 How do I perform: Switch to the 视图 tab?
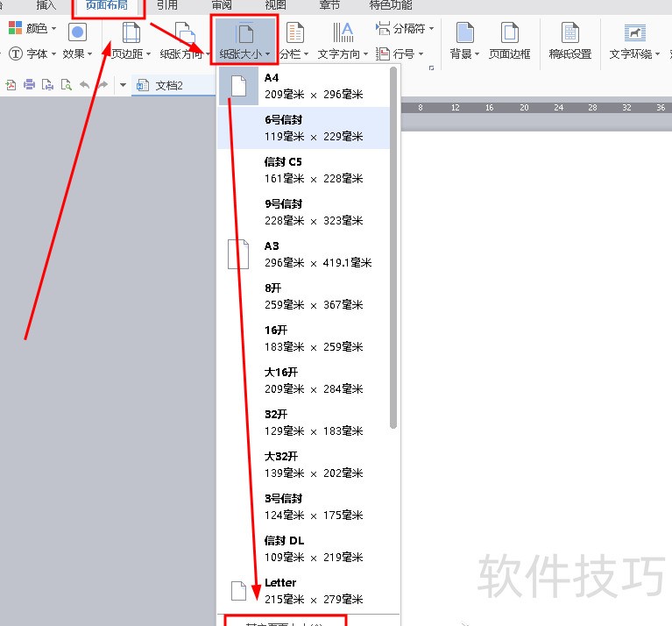pos(276,4)
